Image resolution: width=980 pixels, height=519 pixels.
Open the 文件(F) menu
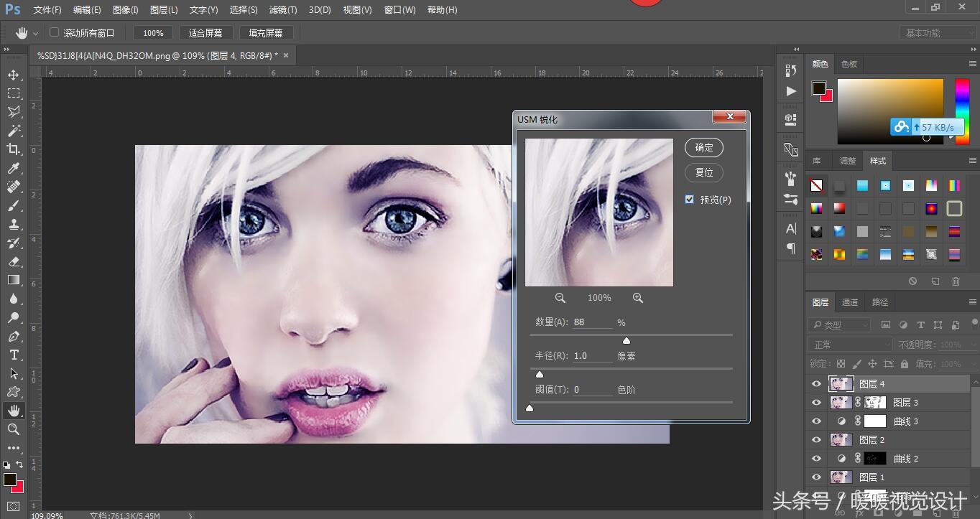(x=47, y=10)
